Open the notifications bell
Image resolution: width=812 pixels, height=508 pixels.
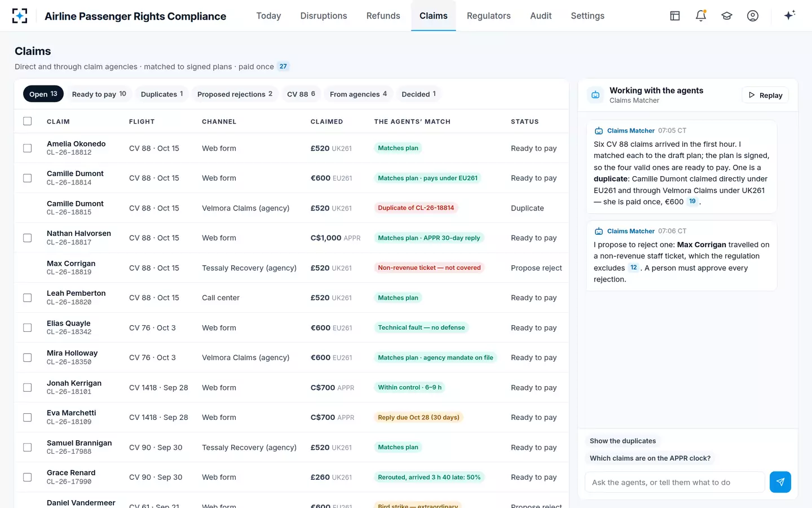(701, 16)
